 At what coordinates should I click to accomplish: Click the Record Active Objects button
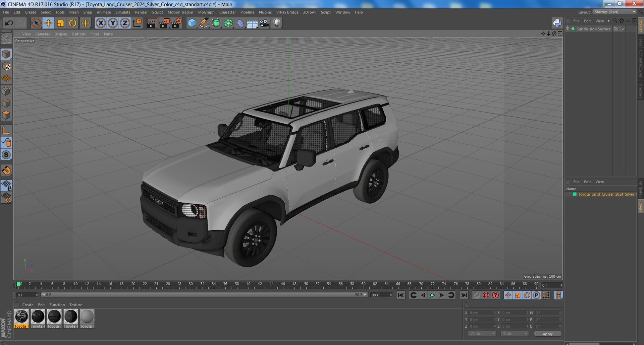click(x=476, y=295)
